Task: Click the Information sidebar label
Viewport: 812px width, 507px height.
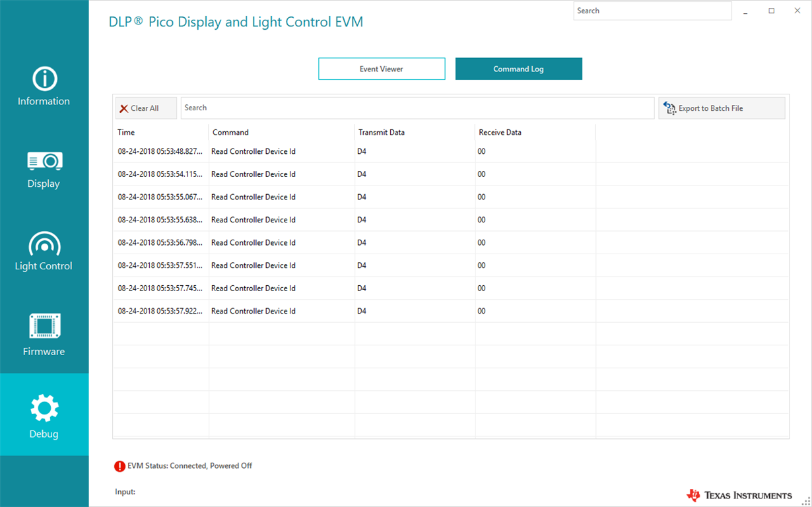Action: [x=44, y=101]
